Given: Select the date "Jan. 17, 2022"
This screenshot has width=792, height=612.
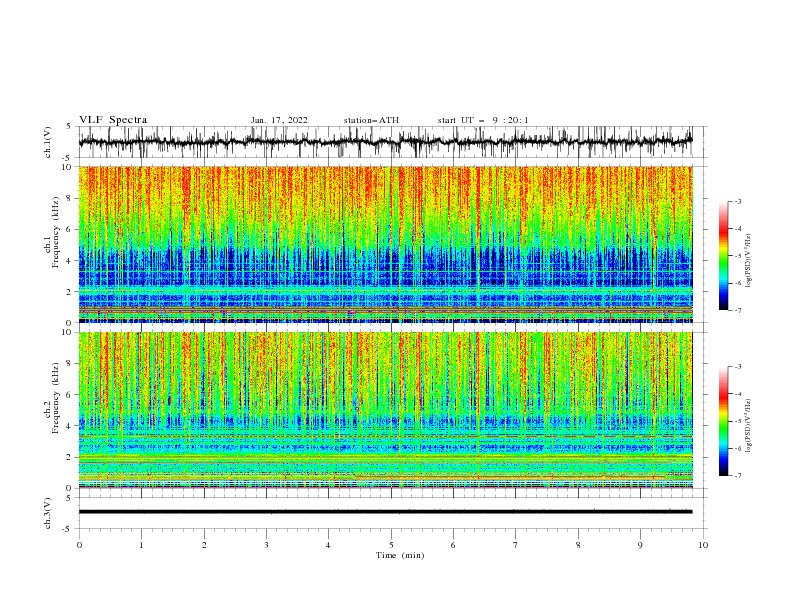Looking at the screenshot, I should pyautogui.click(x=279, y=120).
